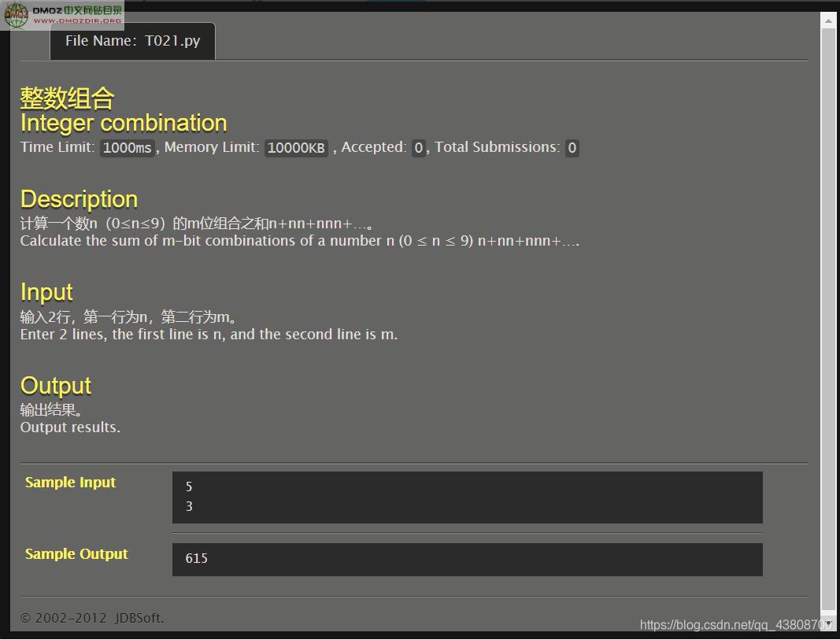
Task: Click sample input value 5
Action: click(189, 486)
